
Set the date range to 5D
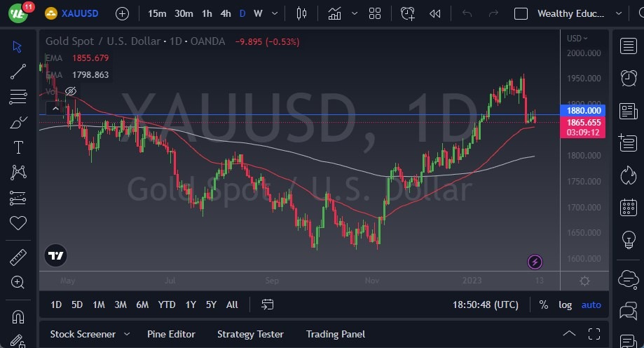tap(77, 304)
